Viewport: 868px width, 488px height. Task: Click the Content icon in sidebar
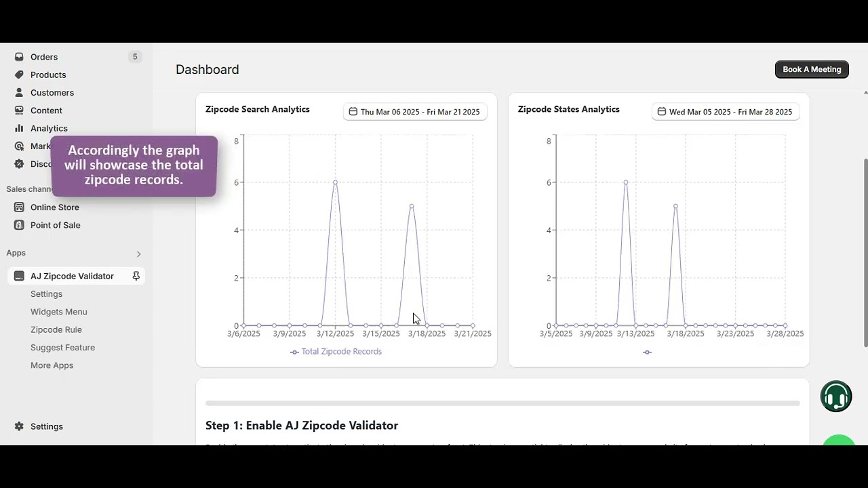tap(19, 110)
